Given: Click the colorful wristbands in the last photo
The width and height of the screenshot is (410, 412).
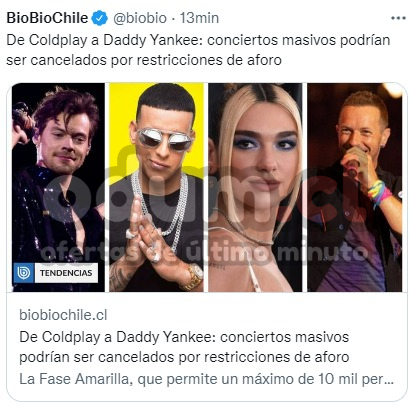Looking at the screenshot, I should click(x=379, y=193).
